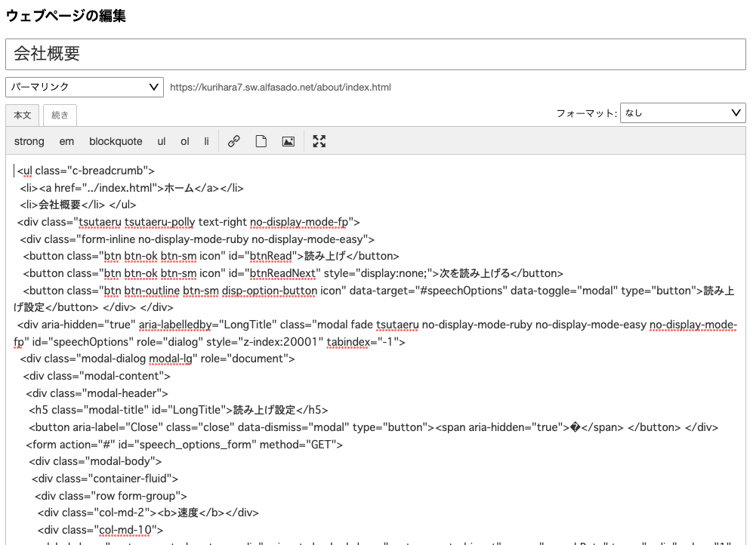Click the col-md-2 速度 line
Image resolution: width=756 pixels, height=545 pixels.
pyautogui.click(x=148, y=513)
